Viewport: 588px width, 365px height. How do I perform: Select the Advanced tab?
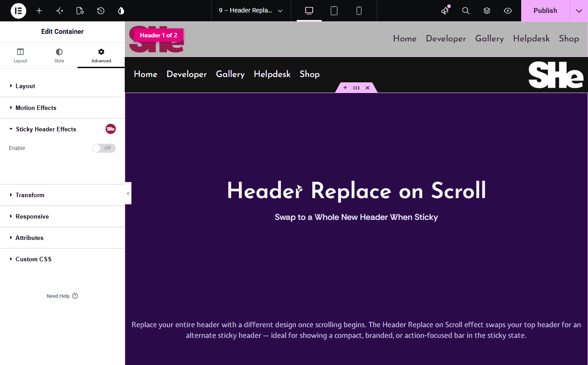point(101,56)
